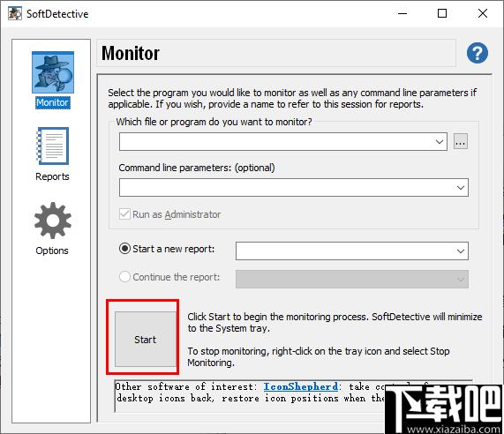
Task: Expand the 'Start a new report' name dropdown
Action: coord(461,251)
